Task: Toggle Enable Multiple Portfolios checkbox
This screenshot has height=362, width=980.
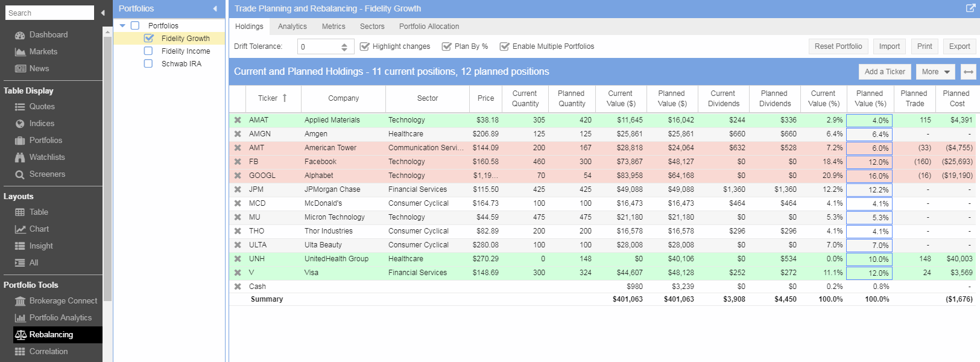Action: coord(504,46)
